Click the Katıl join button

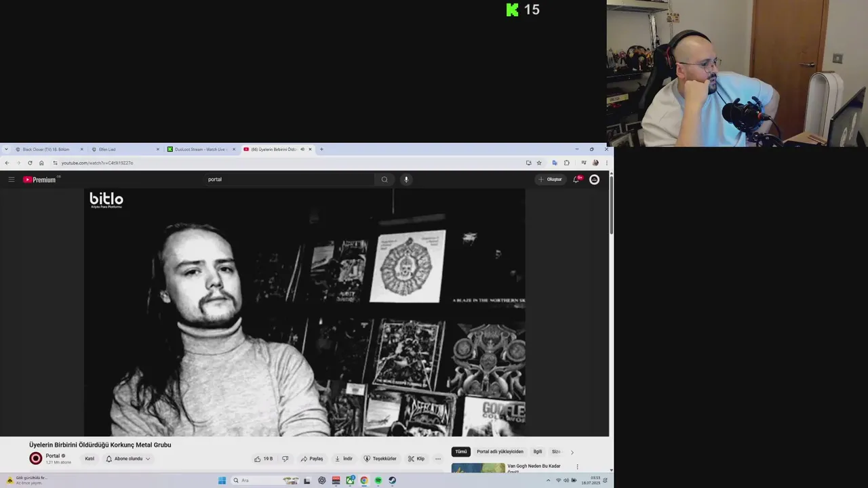(90, 459)
